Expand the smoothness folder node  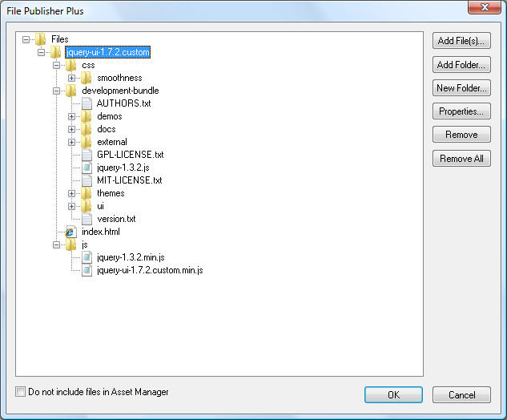click(72, 78)
